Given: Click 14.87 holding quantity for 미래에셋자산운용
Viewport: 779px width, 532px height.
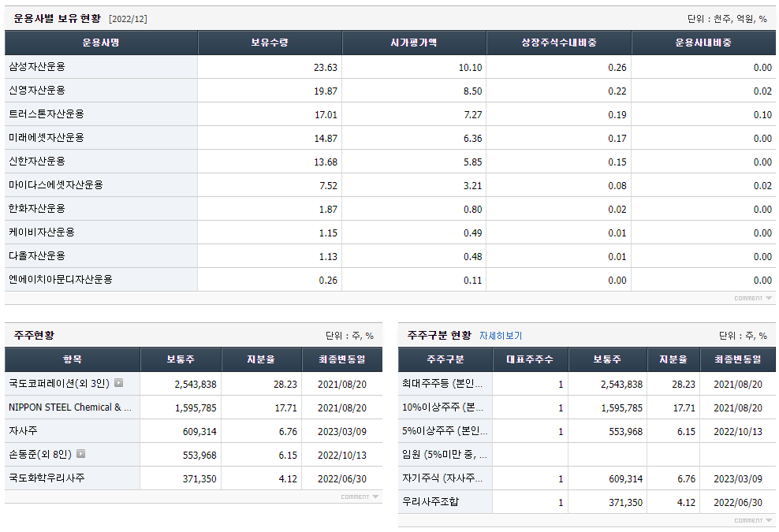Looking at the screenshot, I should click(326, 139).
